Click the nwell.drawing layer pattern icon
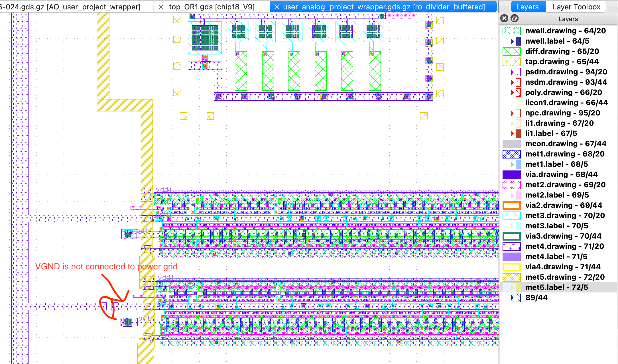Screen dimensions: 618x364 click(x=511, y=31)
